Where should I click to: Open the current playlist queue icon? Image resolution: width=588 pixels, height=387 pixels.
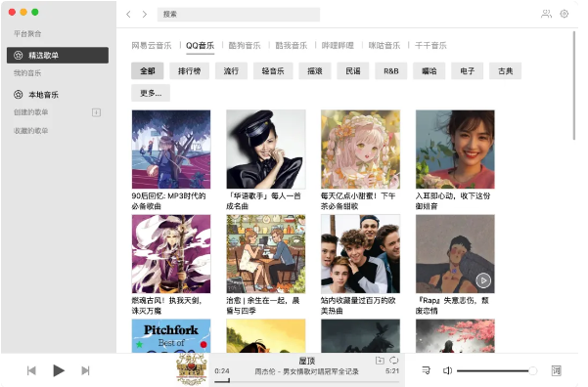[426, 370]
